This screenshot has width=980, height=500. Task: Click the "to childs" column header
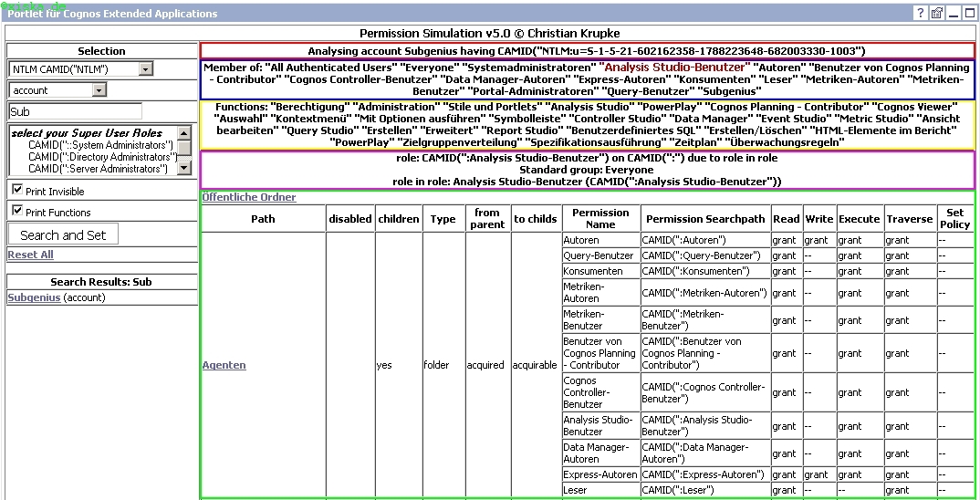click(536, 219)
